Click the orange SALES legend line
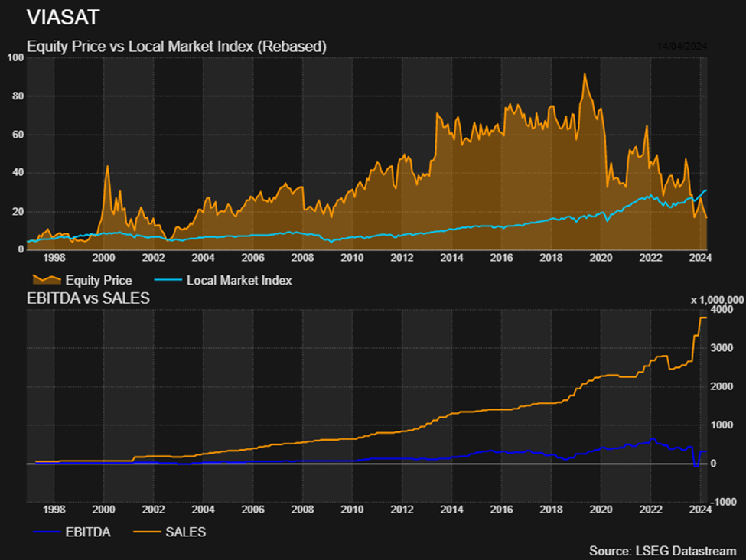 click(x=147, y=532)
